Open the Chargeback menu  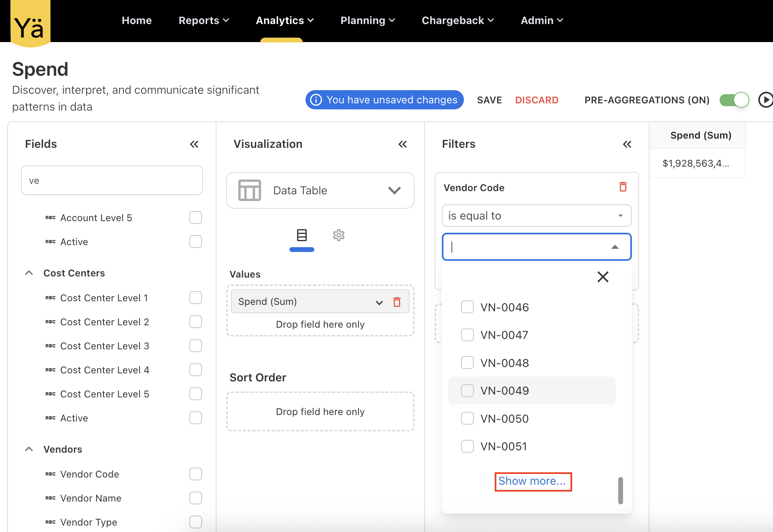[x=457, y=20]
